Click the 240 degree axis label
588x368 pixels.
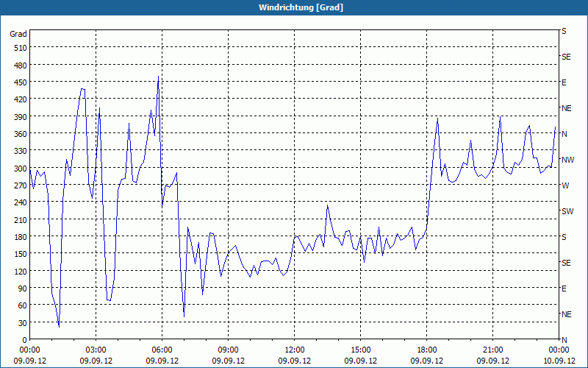21,202
